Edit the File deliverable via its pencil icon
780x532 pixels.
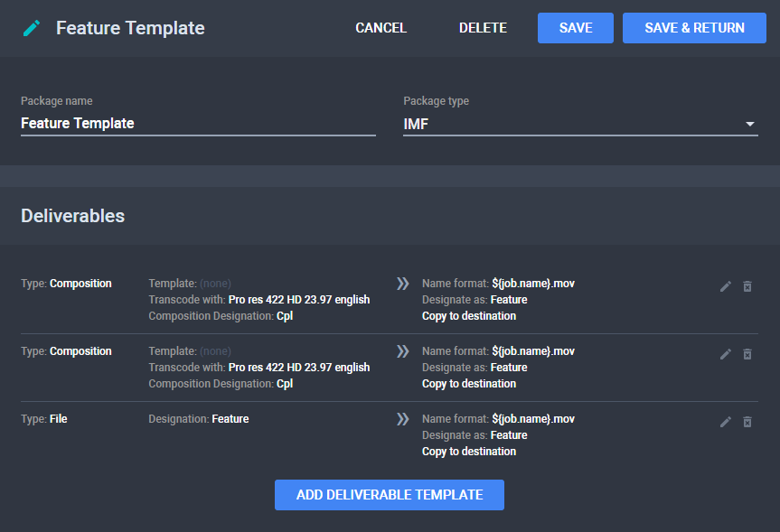pyautogui.click(x=725, y=422)
